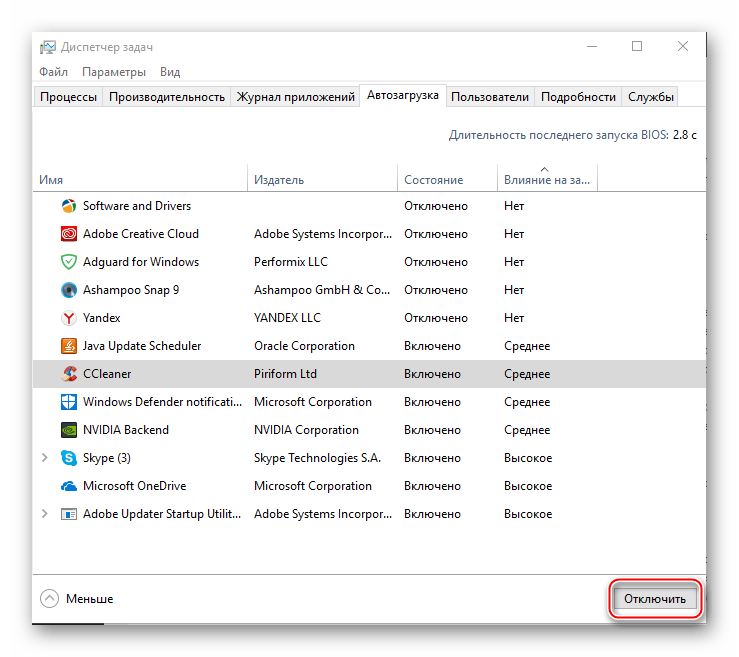Click the Skype row Высокое impact value
Image resolution: width=739 pixels, height=657 pixels.
click(528, 458)
